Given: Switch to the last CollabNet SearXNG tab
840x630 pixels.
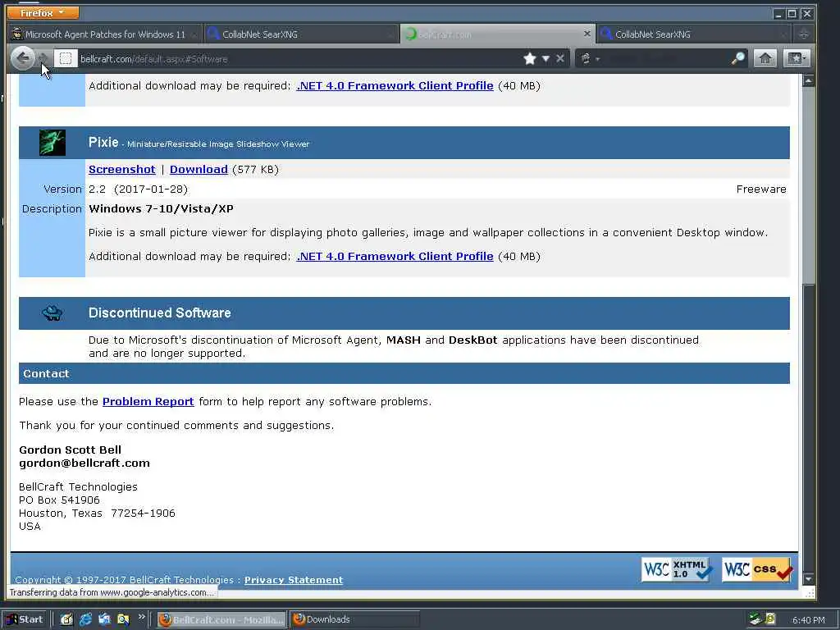Looking at the screenshot, I should (694, 34).
